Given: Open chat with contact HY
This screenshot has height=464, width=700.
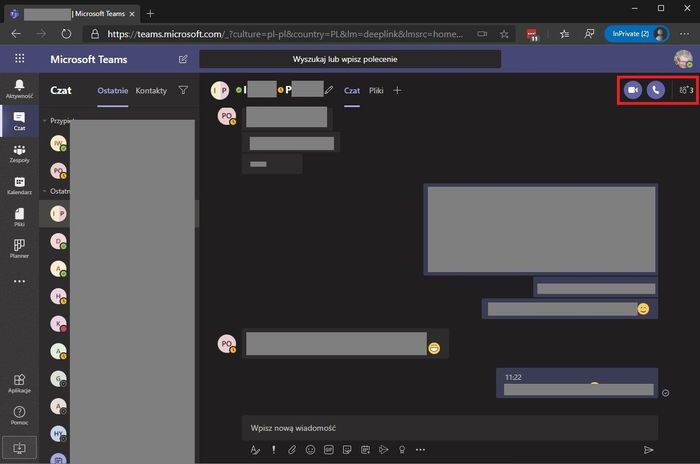Looking at the screenshot, I should pos(58,433).
